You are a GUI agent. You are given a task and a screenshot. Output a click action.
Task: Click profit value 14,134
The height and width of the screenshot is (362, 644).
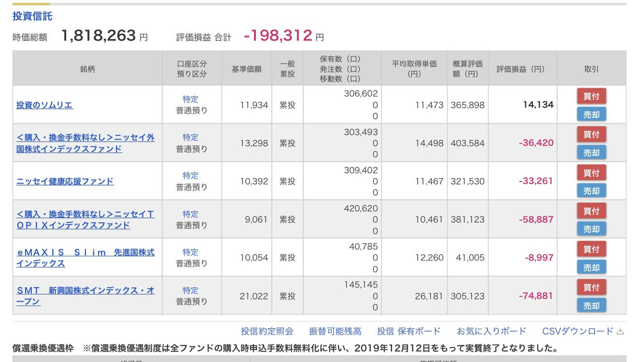pos(538,105)
